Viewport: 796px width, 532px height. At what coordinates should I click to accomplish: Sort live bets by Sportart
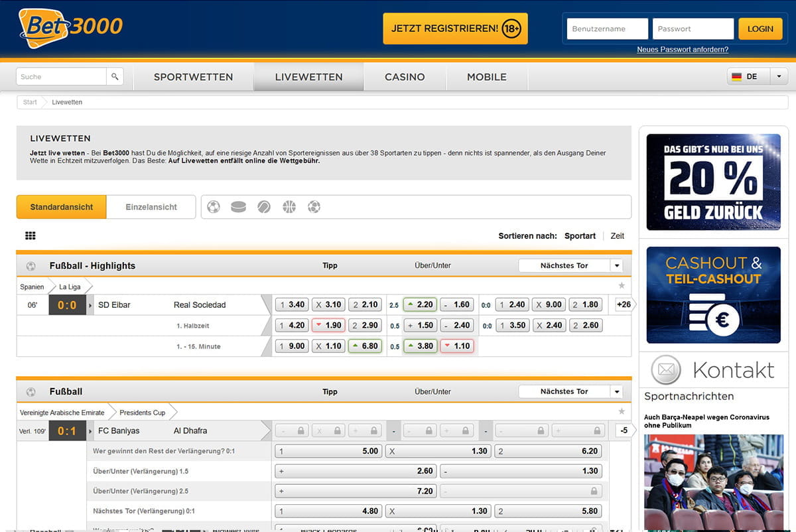point(580,236)
